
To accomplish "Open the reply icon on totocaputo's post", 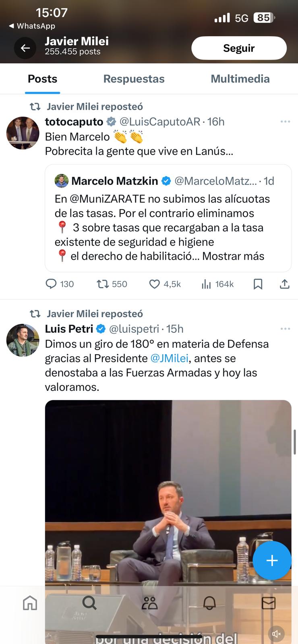I will click(51, 284).
